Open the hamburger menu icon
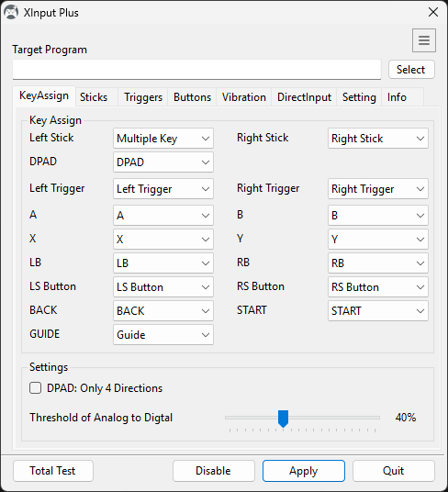The height and width of the screenshot is (492, 448). tap(424, 40)
